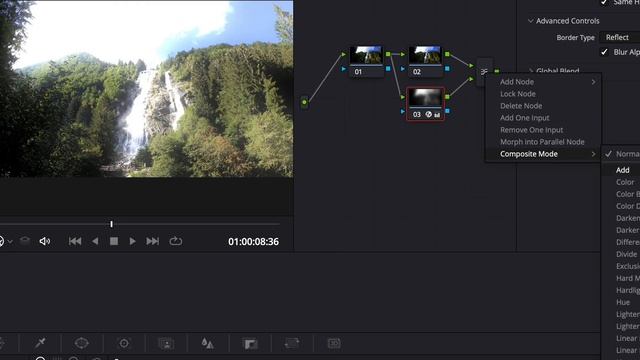Click the Composite Mode submenu arrow
Image resolution: width=640 pixels, height=360 pixels.
(x=593, y=154)
